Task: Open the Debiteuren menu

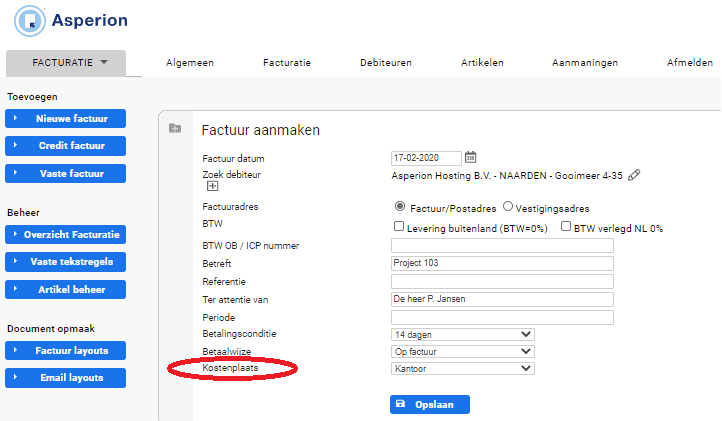Action: [386, 63]
